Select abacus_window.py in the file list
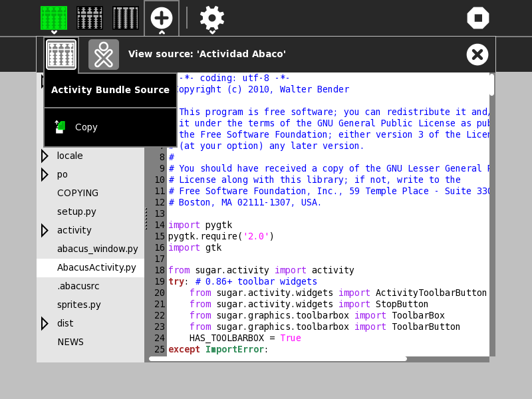This screenshot has width=532, height=399. coord(97,249)
